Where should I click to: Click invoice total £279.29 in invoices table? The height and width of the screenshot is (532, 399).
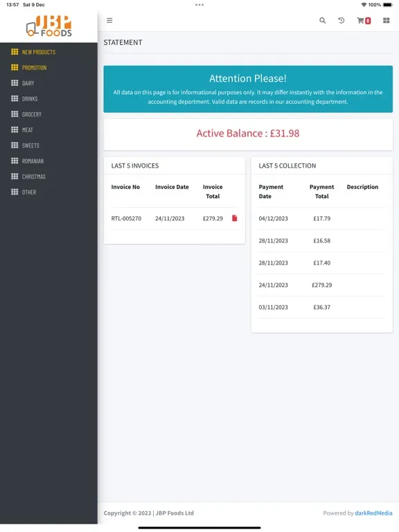click(213, 218)
